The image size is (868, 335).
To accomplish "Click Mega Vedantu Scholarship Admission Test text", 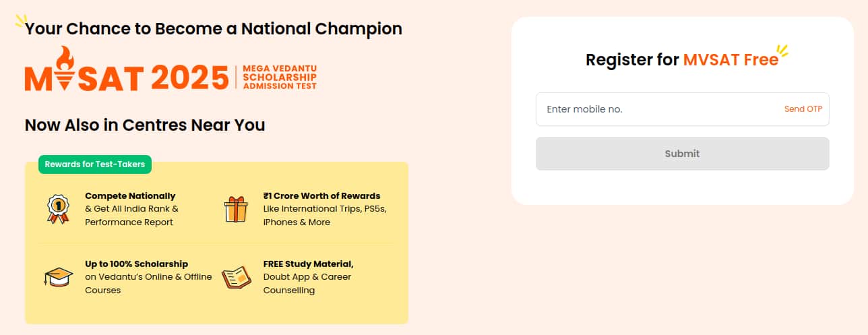I will [x=279, y=78].
